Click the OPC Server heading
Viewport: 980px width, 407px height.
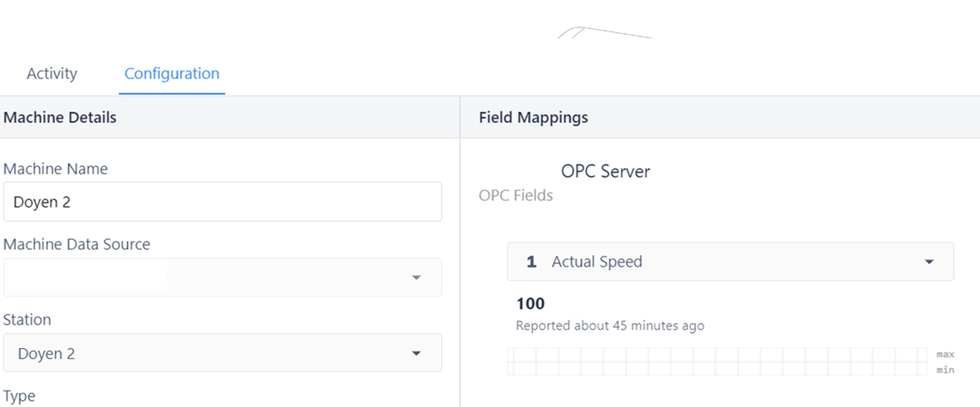tap(606, 171)
